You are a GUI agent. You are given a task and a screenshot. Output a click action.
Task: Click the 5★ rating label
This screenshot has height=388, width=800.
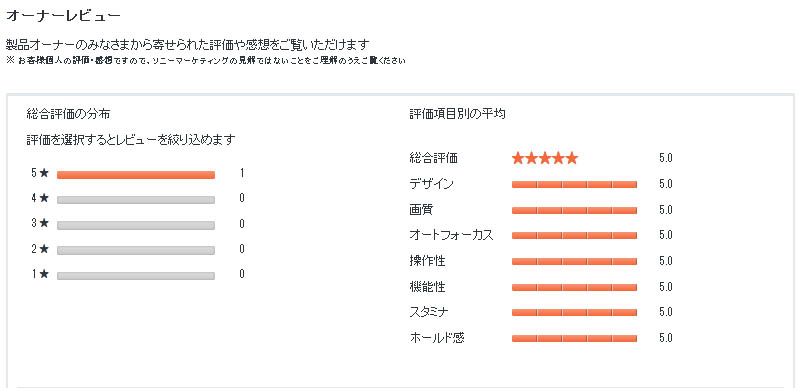[40, 173]
